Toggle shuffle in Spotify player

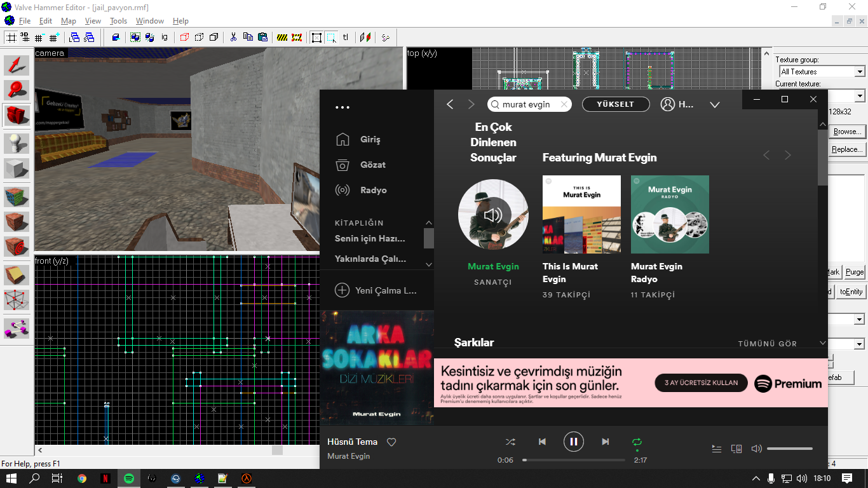510,442
